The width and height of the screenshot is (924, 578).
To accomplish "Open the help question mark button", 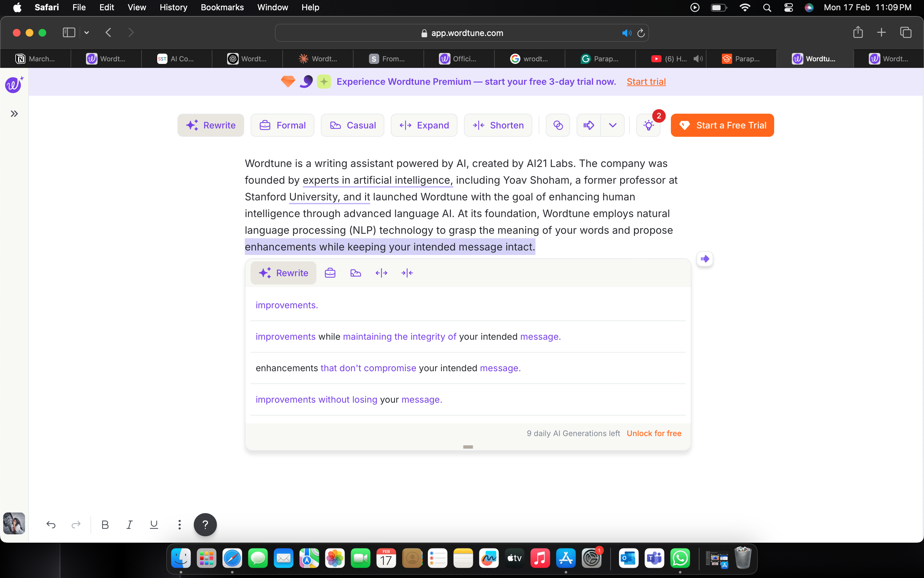I will pyautogui.click(x=205, y=524).
